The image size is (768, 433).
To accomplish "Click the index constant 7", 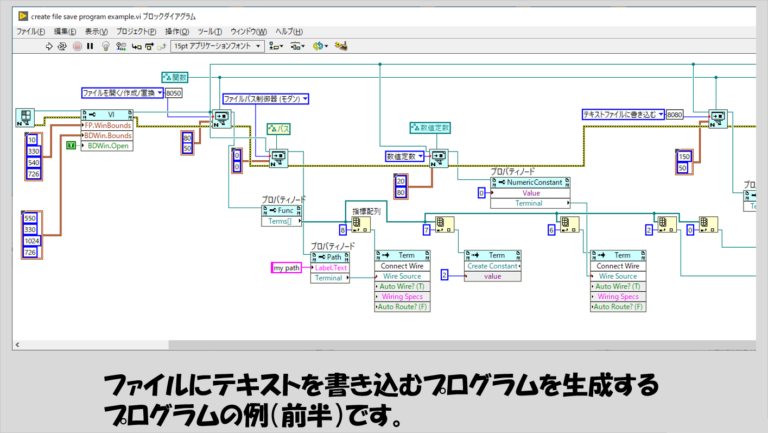I will [x=427, y=230].
